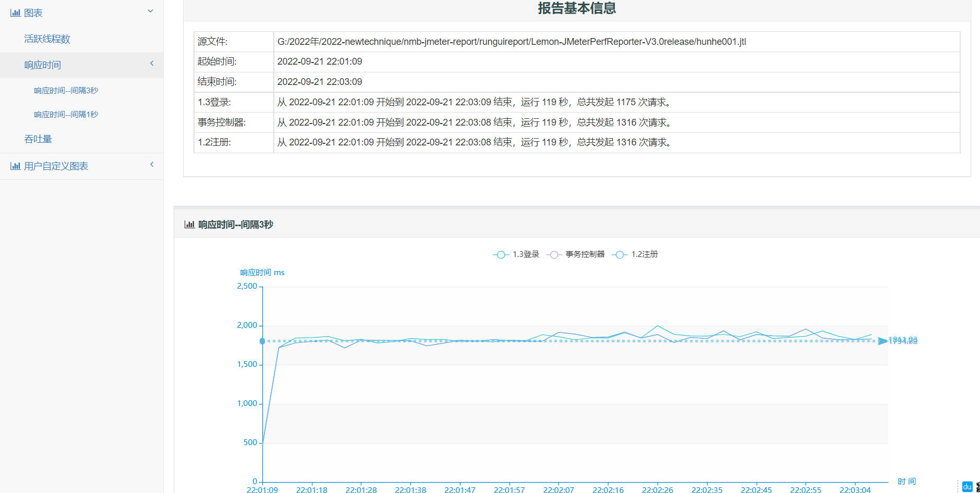Image resolution: width=980 pixels, height=493 pixels.
Task: Toggle the 1.2注册 legend series
Action: 635,254
